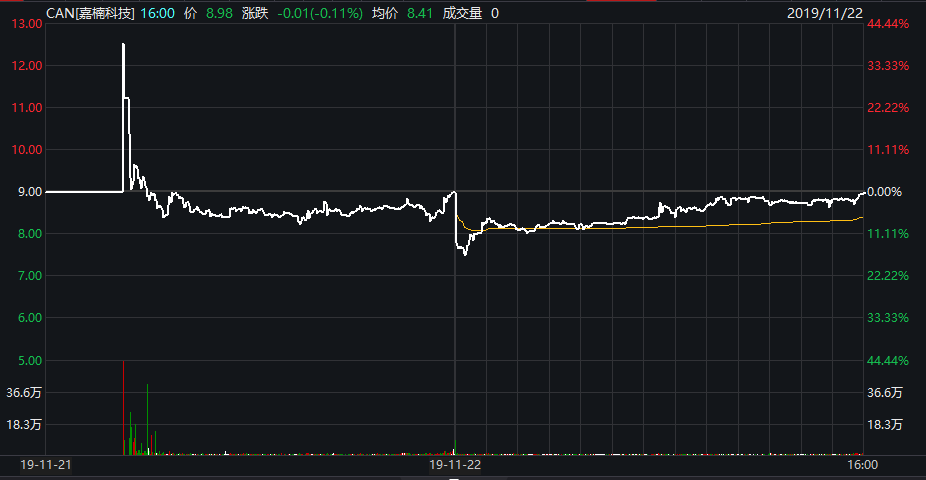Screen dimensions: 926x480
Task: Click the red 33.33% percent label
Action: (888, 66)
